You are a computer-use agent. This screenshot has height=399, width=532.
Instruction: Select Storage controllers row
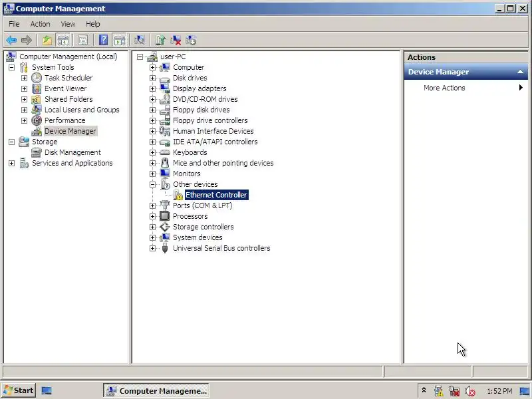pyautogui.click(x=203, y=227)
